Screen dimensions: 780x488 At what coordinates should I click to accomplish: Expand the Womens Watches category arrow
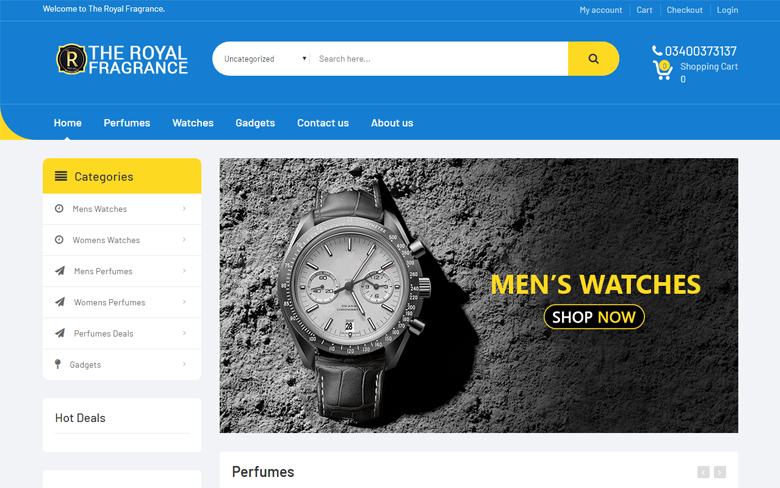(x=184, y=240)
